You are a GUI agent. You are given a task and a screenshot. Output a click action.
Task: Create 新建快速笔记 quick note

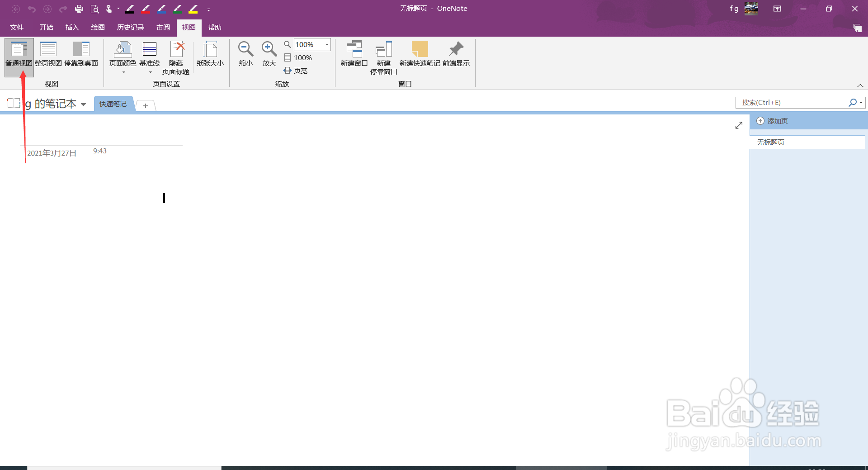coord(420,54)
